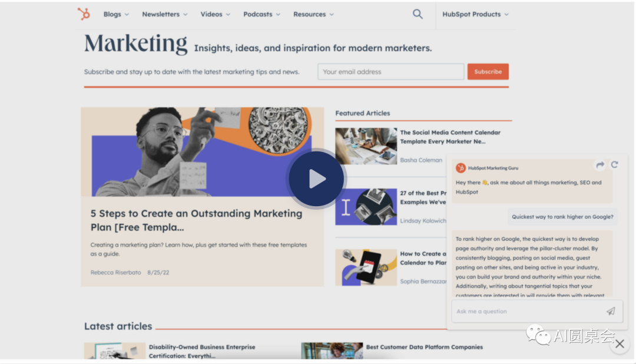Open Disability-Owned Business Enterprise Certification article
This screenshot has height=364, width=636.
pyautogui.click(x=202, y=352)
